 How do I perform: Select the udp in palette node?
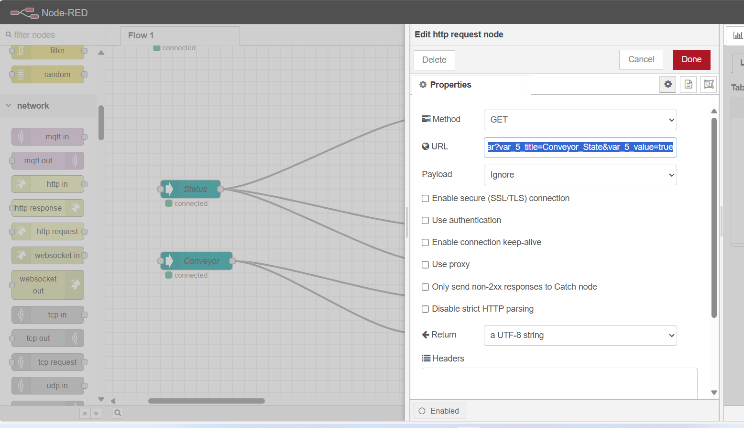pyautogui.click(x=47, y=386)
